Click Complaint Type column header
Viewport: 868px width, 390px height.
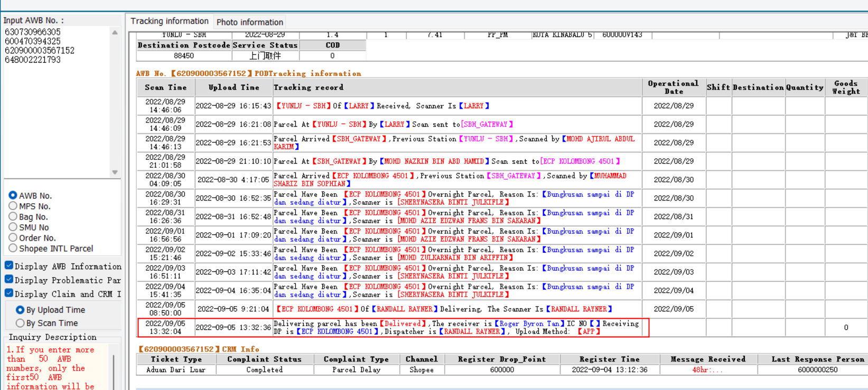357,359
